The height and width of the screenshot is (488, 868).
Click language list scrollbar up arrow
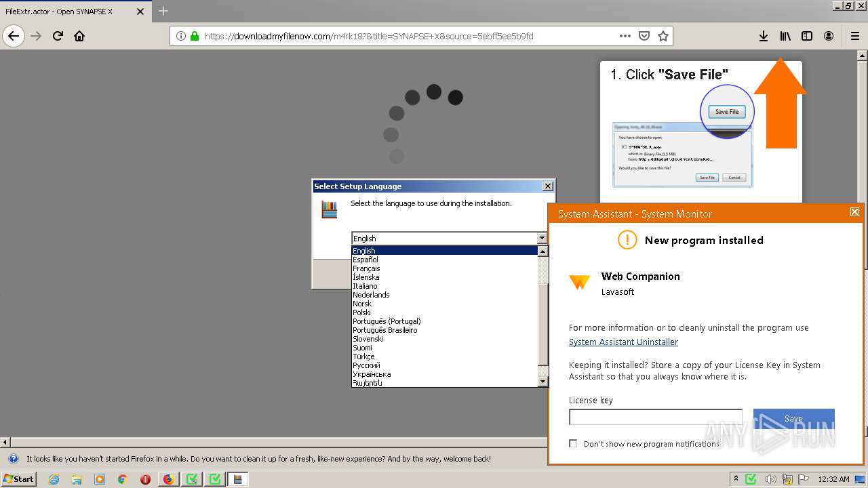(542, 251)
